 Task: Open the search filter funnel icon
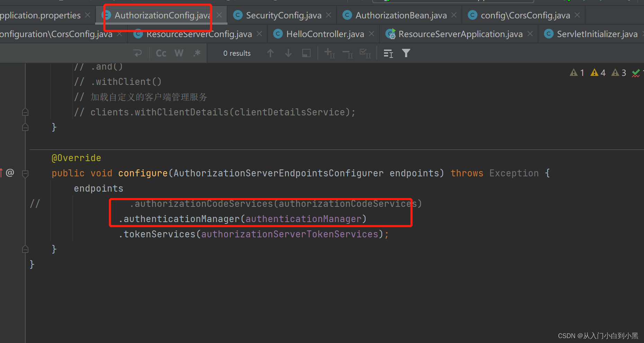406,53
